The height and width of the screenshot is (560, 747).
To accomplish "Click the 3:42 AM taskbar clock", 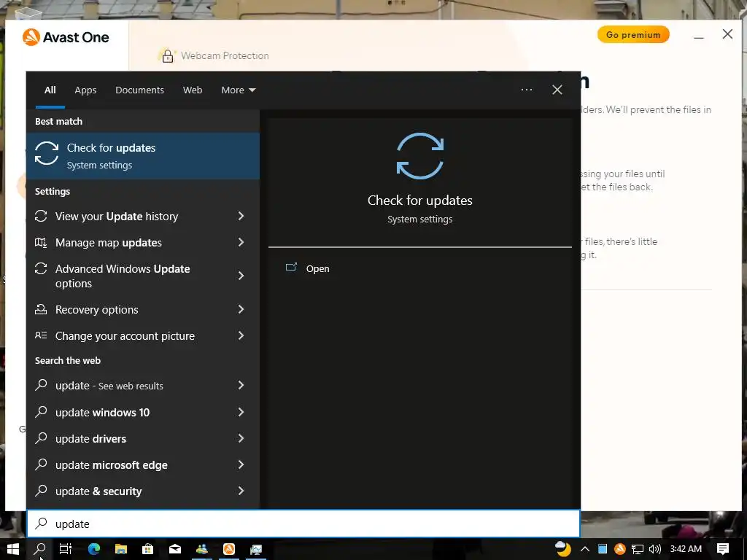I will pyautogui.click(x=686, y=549).
